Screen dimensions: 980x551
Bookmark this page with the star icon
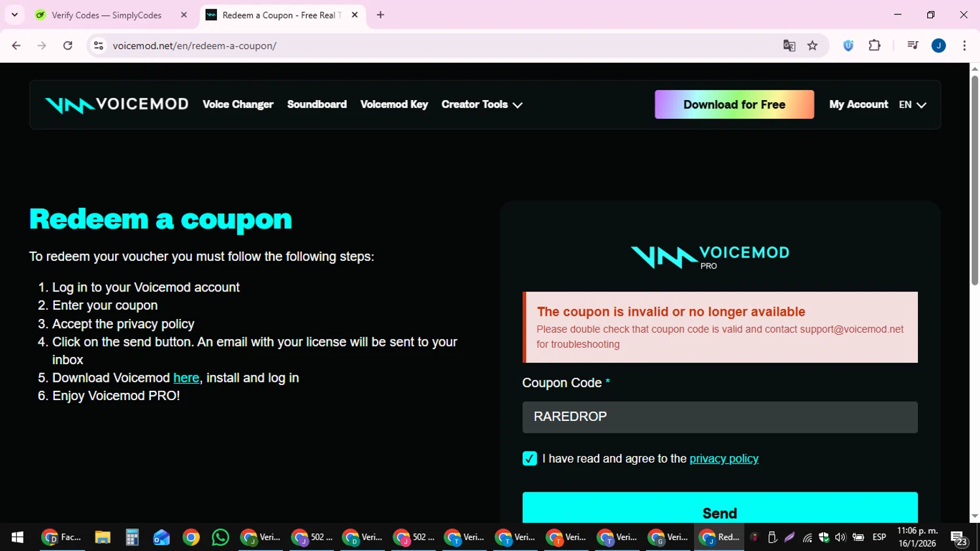coord(813,46)
